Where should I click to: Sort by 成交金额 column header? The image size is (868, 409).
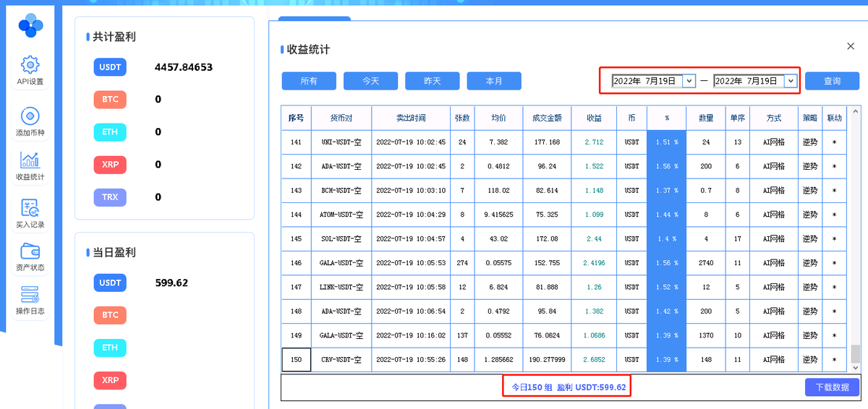[x=547, y=118]
